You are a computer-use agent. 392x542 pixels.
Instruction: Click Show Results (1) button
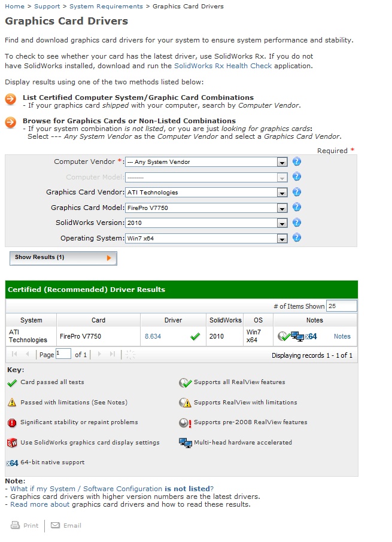[63, 258]
